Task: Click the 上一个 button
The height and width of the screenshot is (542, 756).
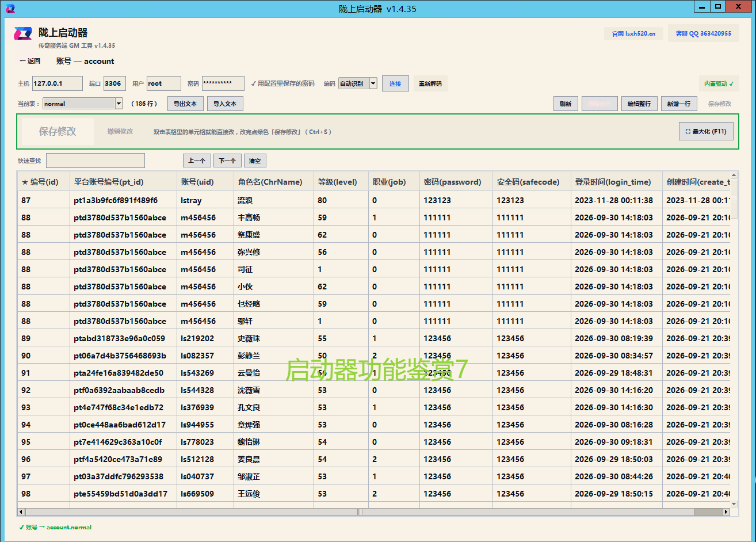Action: pyautogui.click(x=197, y=161)
